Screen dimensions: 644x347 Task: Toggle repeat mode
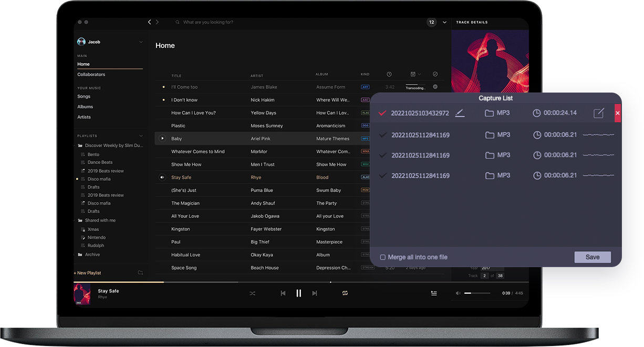345,293
